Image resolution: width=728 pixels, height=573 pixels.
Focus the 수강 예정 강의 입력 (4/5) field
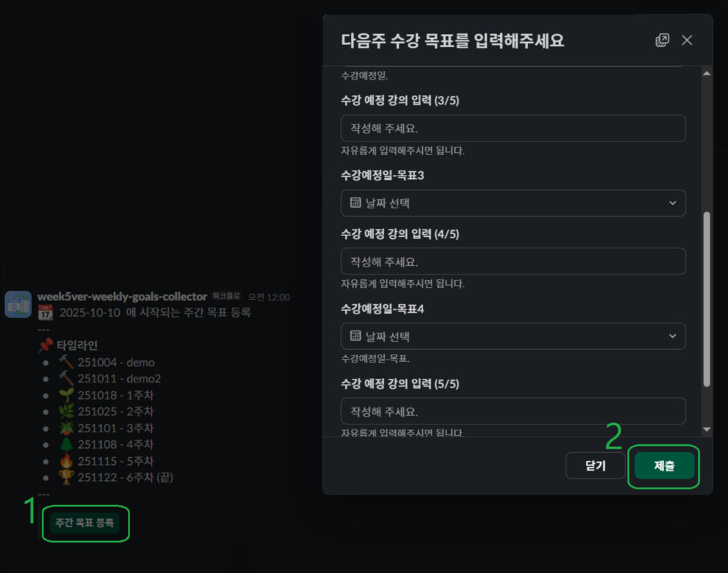click(x=513, y=261)
